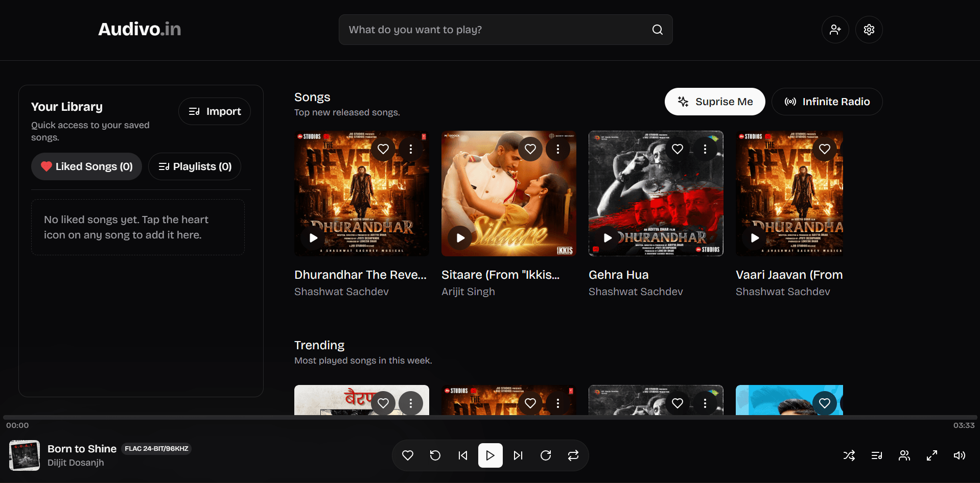Open the add user icon in header
Screen dimensions: 980x483
[x=835, y=30]
